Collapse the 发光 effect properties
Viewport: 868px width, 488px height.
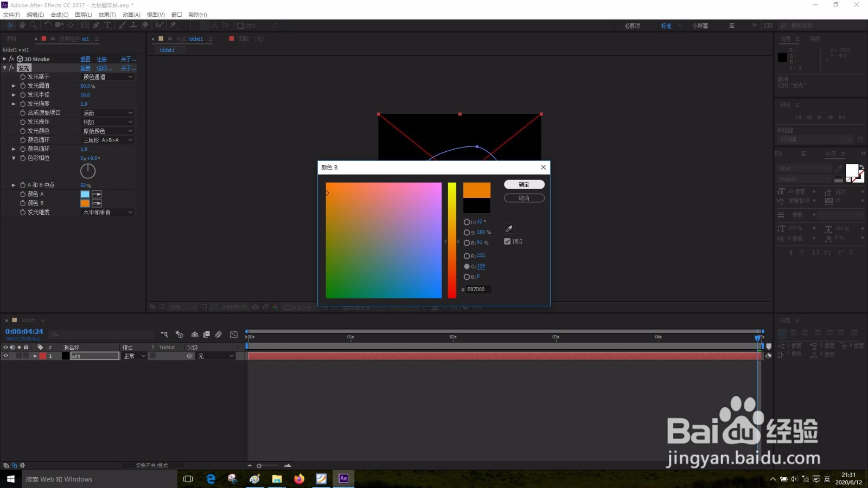pyautogui.click(x=4, y=68)
